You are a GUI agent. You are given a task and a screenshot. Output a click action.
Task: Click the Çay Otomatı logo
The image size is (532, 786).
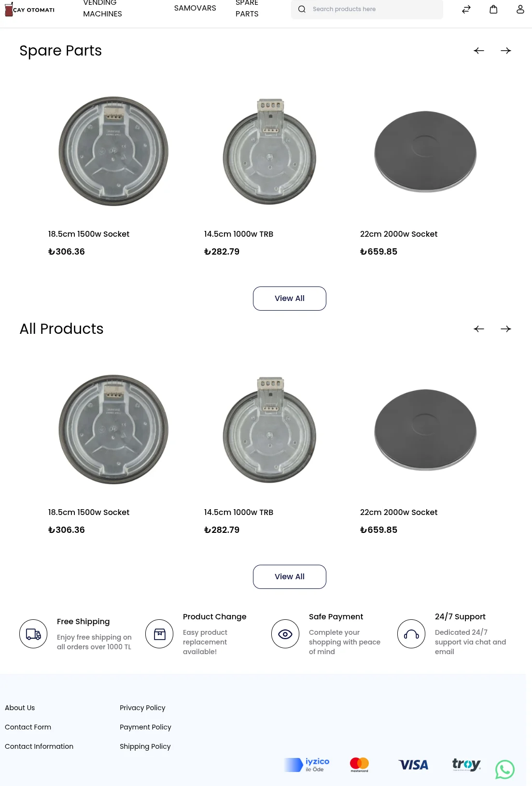click(29, 9)
